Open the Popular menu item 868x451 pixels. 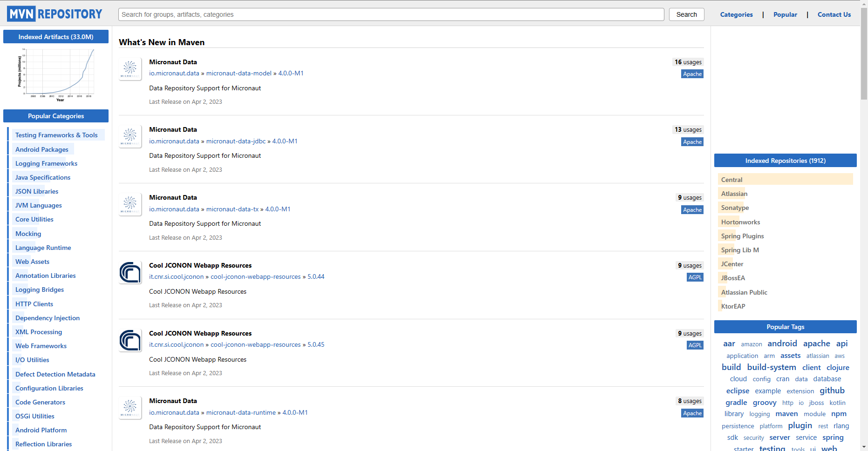tap(785, 14)
